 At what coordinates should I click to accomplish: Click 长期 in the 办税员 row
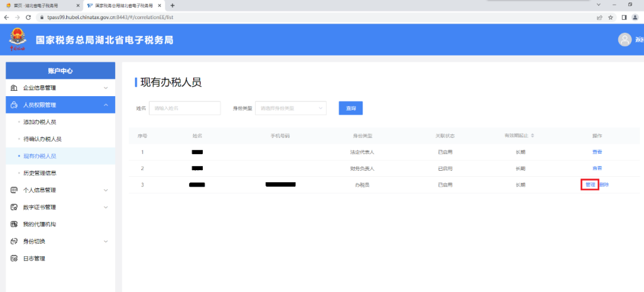(521, 185)
